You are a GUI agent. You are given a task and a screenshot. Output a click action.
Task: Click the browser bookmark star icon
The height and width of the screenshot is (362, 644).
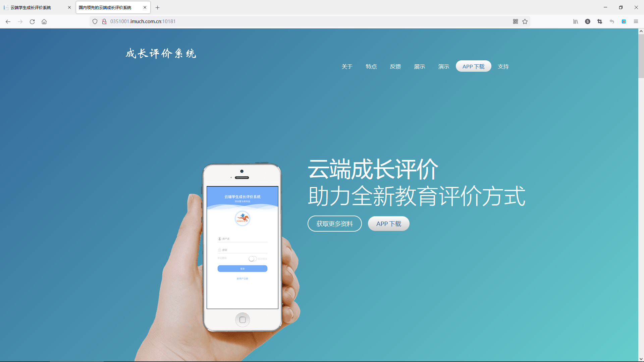(525, 21)
